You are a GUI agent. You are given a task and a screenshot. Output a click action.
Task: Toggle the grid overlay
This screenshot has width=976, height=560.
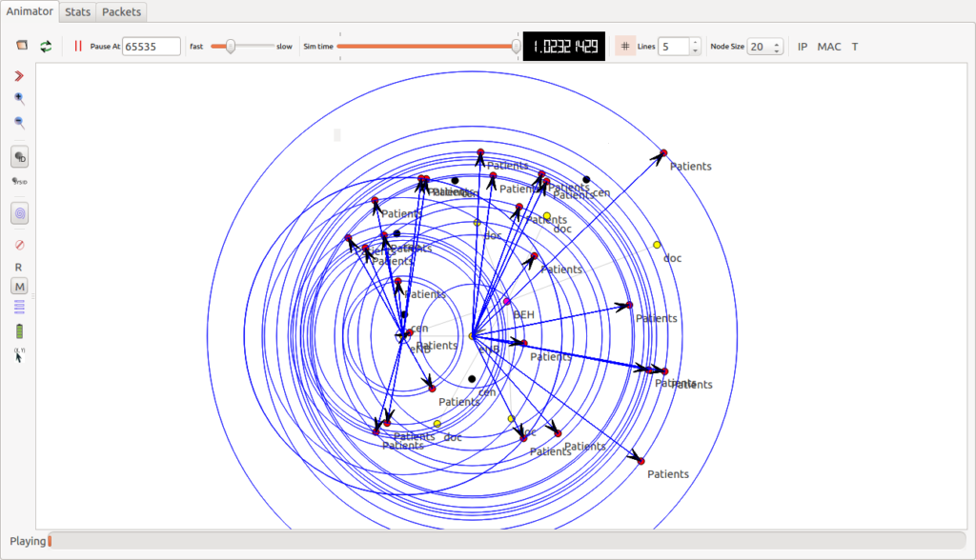(x=624, y=46)
